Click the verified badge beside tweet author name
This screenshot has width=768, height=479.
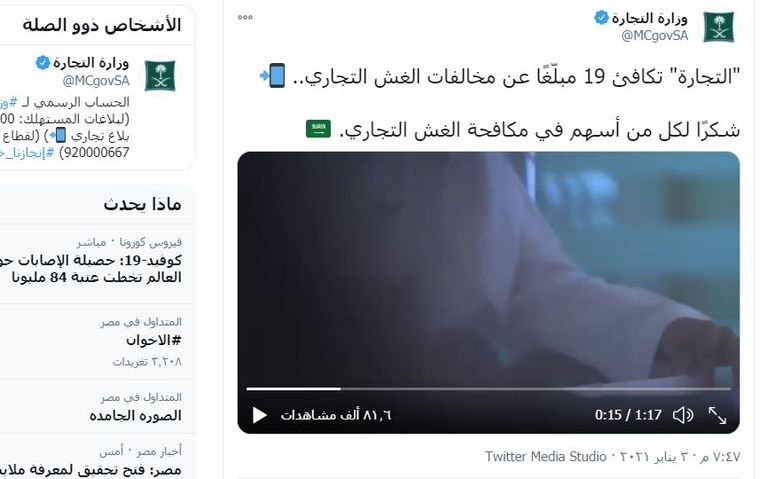point(601,18)
